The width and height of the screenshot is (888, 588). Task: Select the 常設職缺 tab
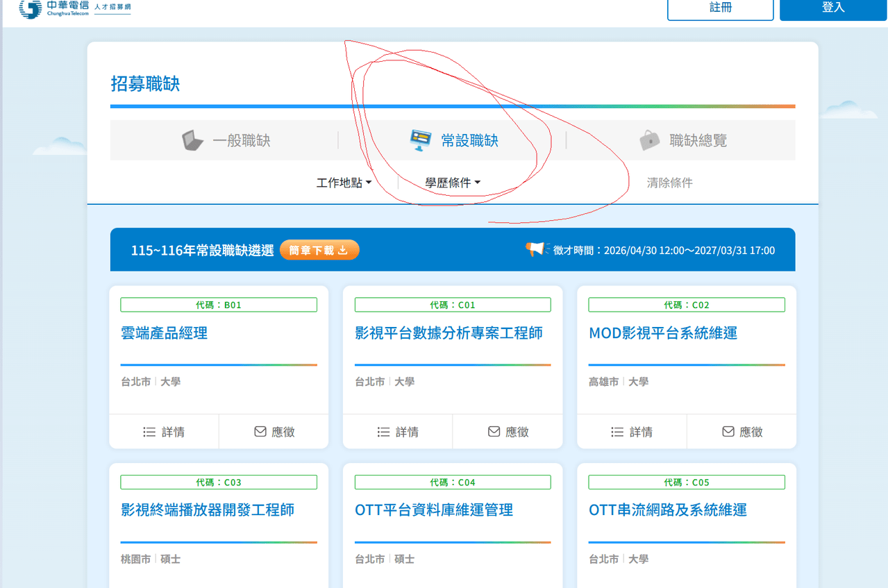tap(453, 140)
